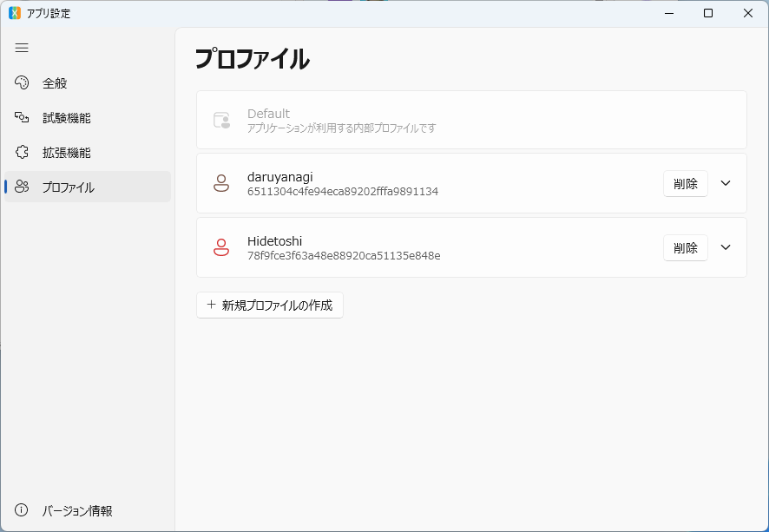
Task: Click ID 78f9fce3f63a48e88920ca51135e848e
Action: tap(344, 255)
